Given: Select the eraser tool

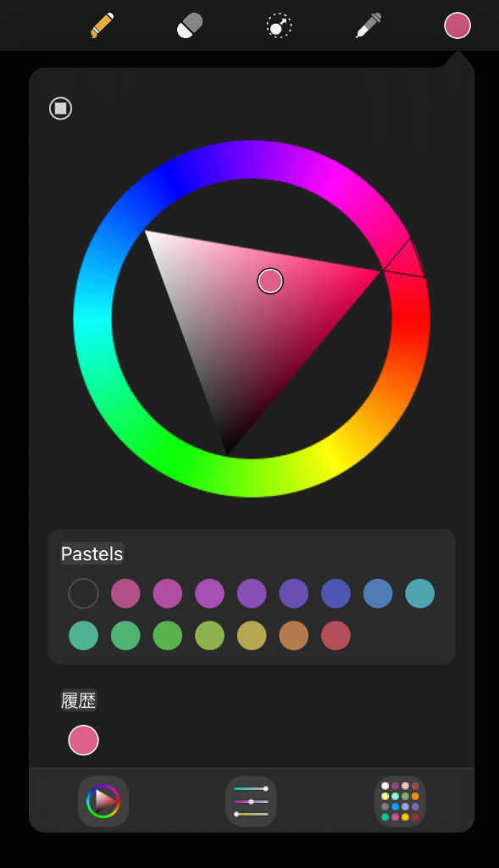Looking at the screenshot, I should coord(190,25).
